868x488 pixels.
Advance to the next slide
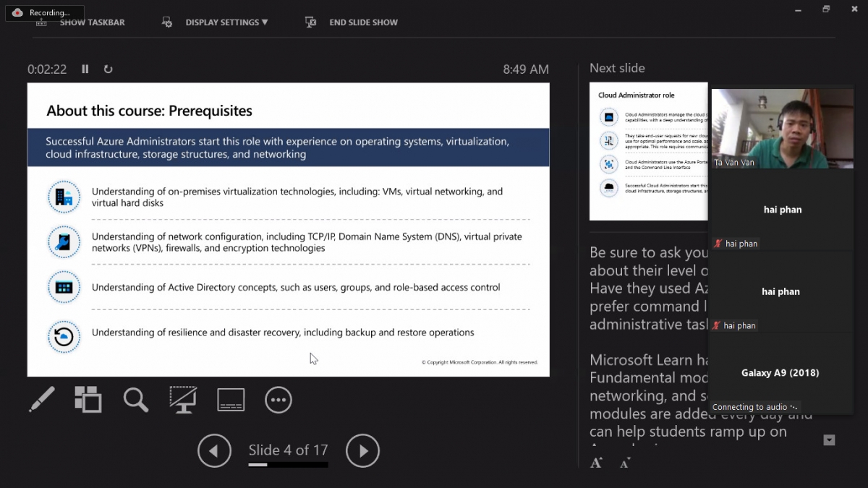click(362, 451)
